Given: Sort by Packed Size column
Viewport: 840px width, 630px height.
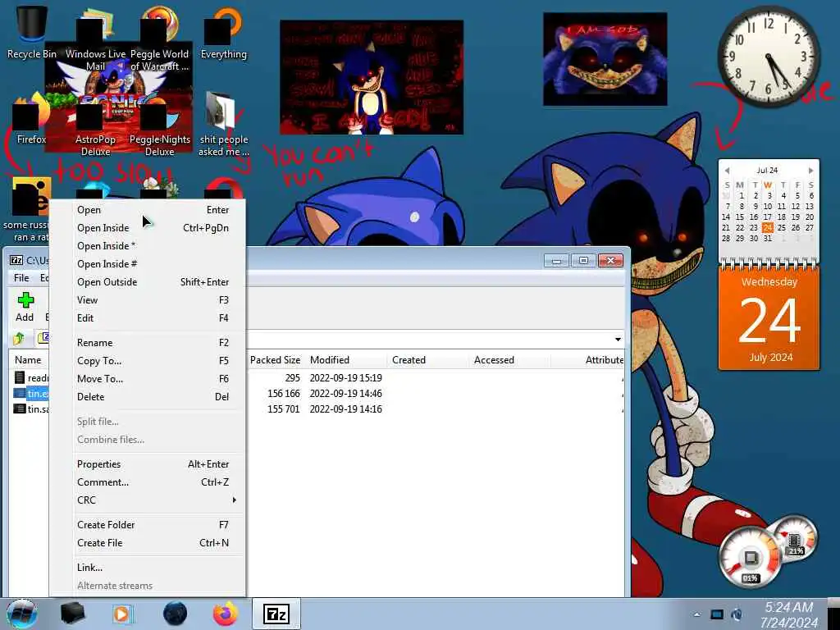Looking at the screenshot, I should (x=275, y=360).
